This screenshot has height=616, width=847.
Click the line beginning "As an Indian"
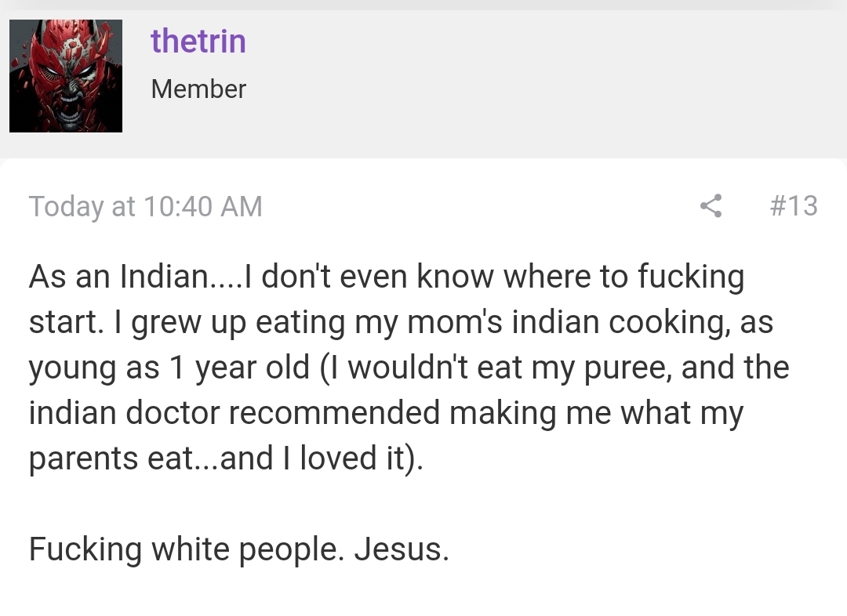[x=387, y=277]
